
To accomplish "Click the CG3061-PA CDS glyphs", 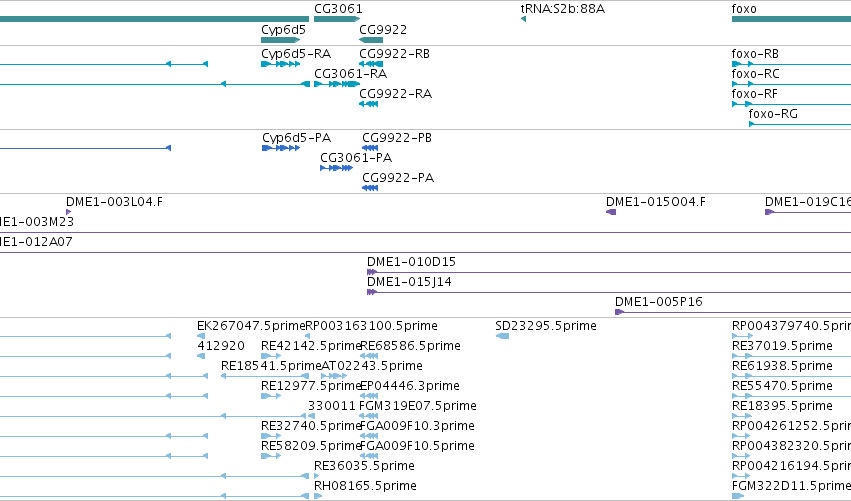I will (336, 168).
